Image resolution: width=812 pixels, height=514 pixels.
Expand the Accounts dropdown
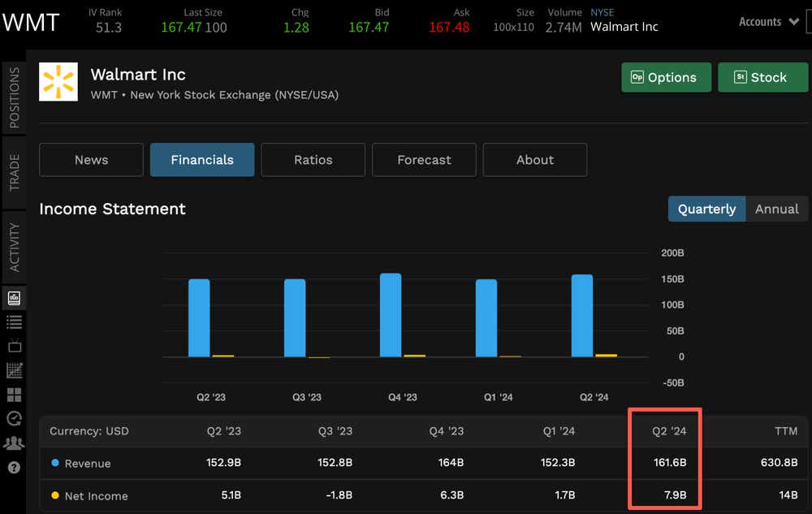(769, 22)
